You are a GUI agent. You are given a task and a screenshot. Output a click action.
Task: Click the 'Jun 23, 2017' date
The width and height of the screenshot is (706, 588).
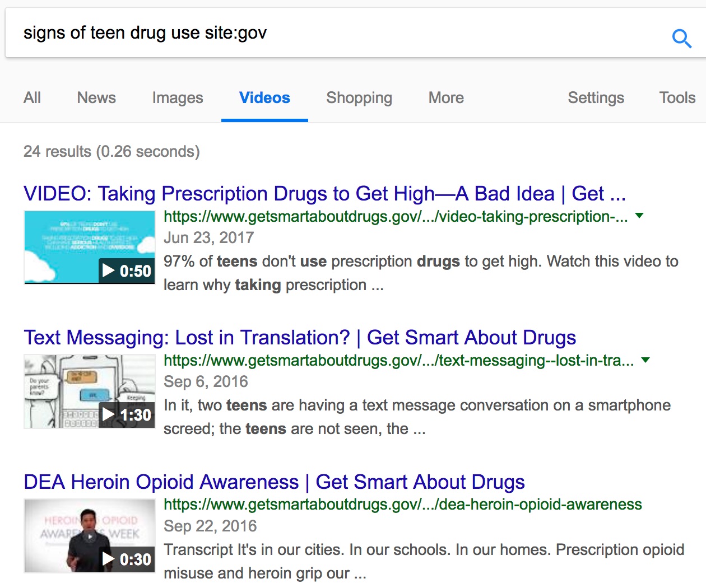[208, 237]
